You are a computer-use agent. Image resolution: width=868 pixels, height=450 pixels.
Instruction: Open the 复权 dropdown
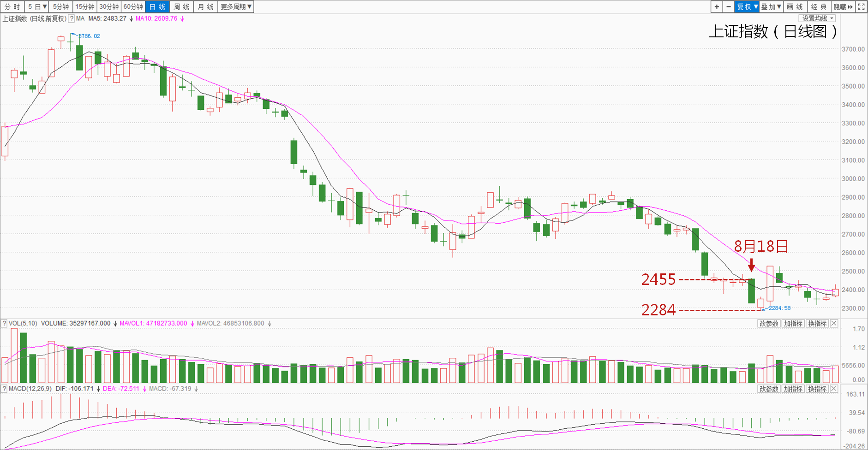click(x=747, y=7)
